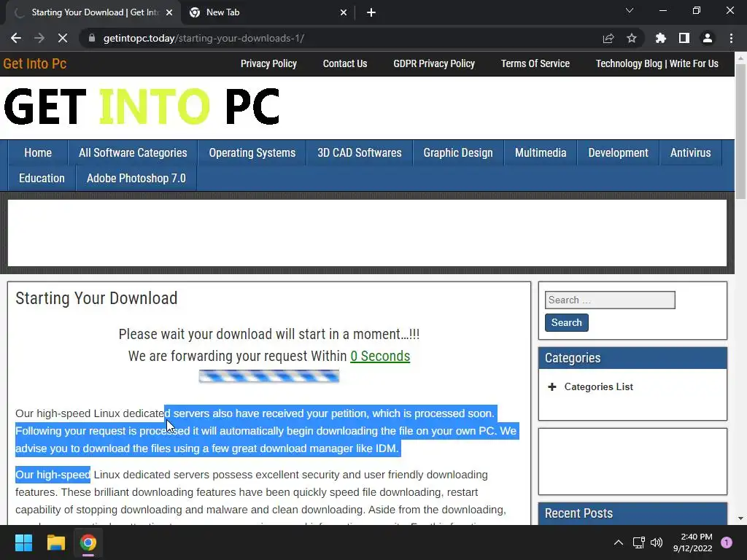
Task: Stop page loading with the X button
Action: (63, 38)
